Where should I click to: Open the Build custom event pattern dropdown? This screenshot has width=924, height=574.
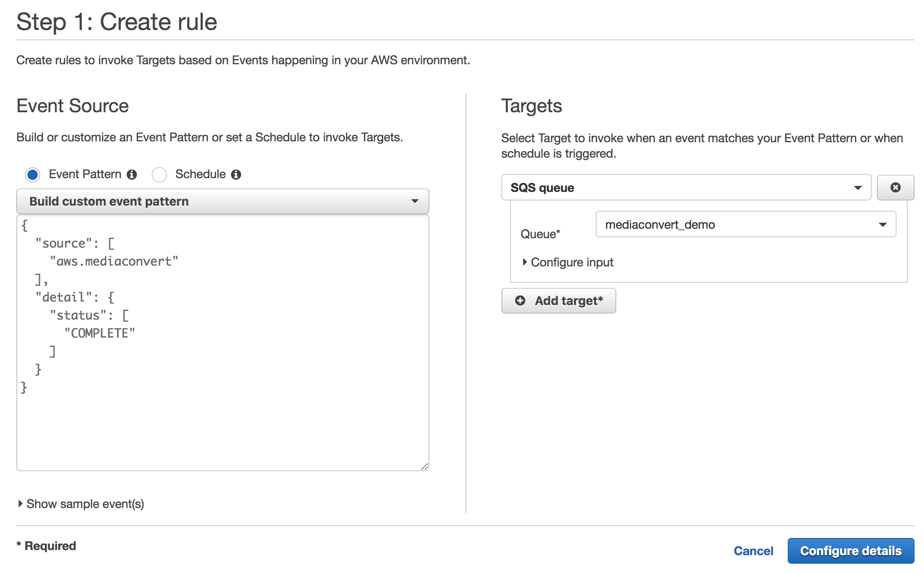223,201
